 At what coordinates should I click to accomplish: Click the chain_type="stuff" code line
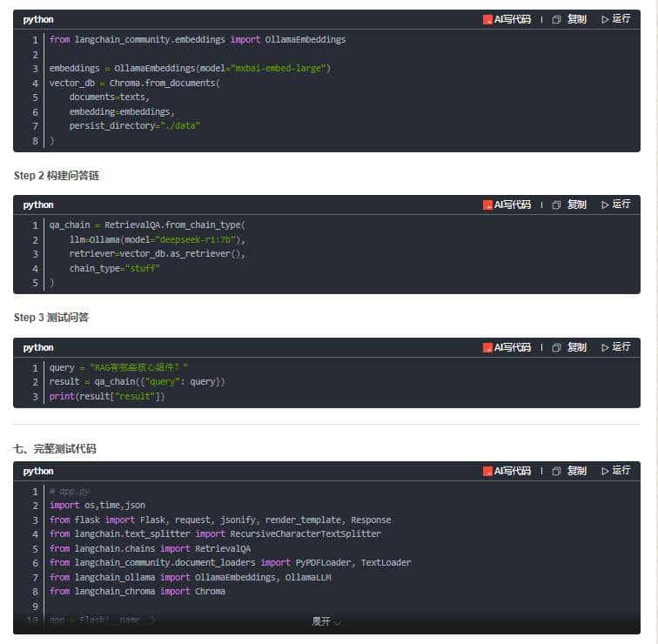(115, 268)
